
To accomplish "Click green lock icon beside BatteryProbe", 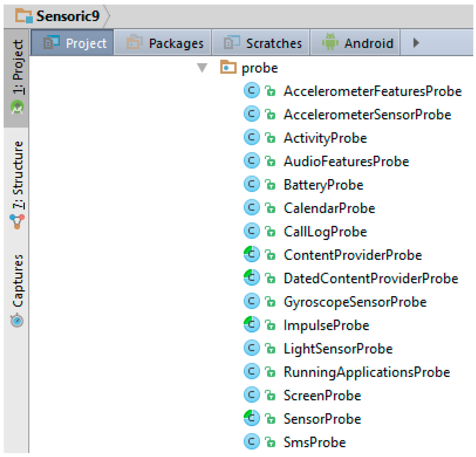I will click(x=270, y=185).
